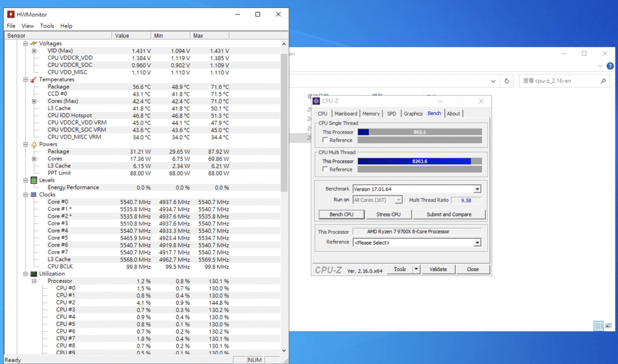Collapse the Powers tree node
Screen dimensions: 618x364
[26, 144]
